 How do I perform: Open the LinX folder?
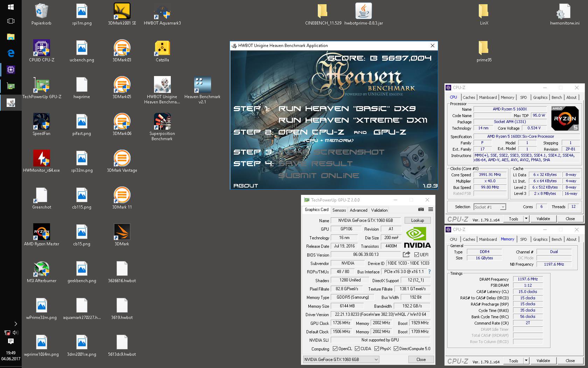pyautogui.click(x=484, y=14)
